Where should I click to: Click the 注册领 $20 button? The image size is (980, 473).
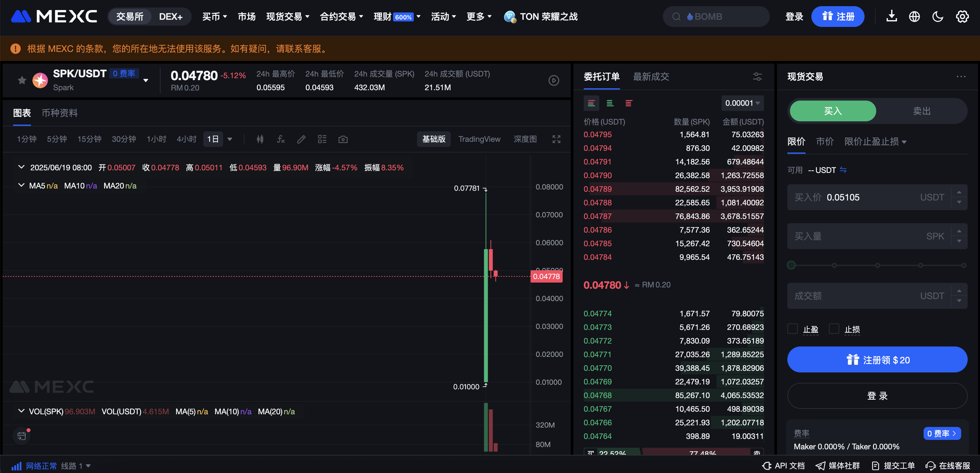877,359
